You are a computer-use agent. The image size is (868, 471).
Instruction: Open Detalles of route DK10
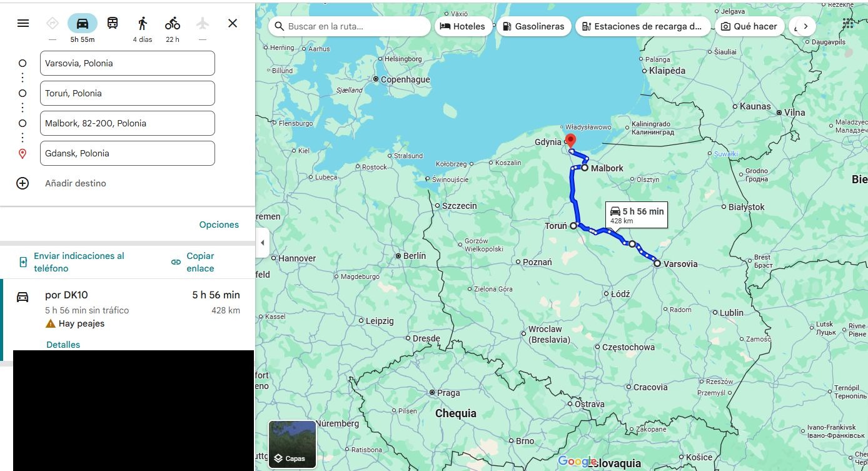pyautogui.click(x=63, y=345)
